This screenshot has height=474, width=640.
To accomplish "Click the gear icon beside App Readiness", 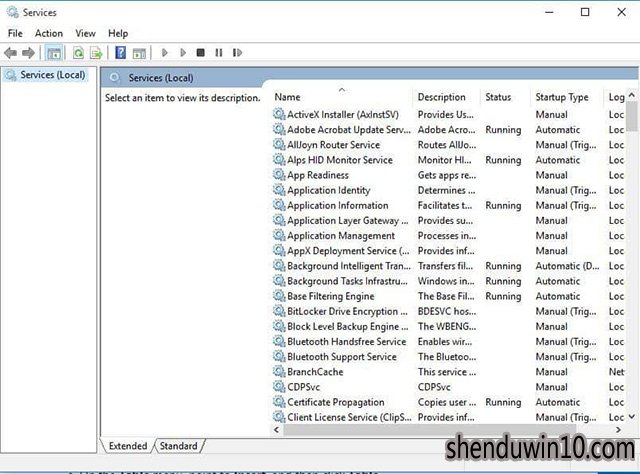I will click(x=279, y=174).
